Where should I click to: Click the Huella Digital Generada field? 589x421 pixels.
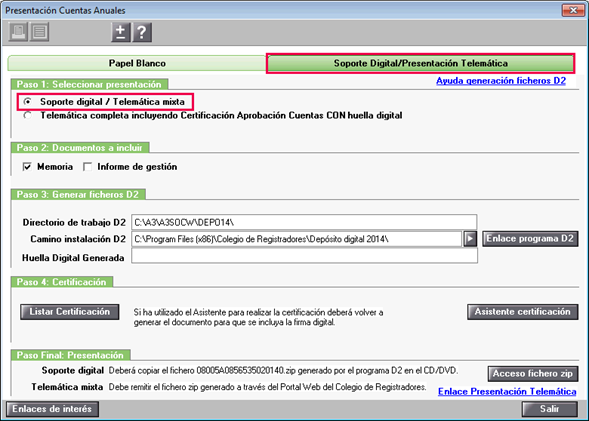click(304, 256)
